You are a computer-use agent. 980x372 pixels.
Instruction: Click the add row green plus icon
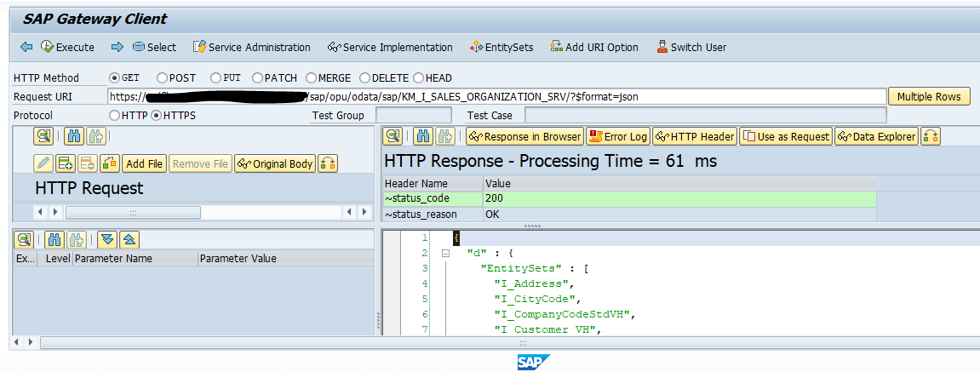65,163
